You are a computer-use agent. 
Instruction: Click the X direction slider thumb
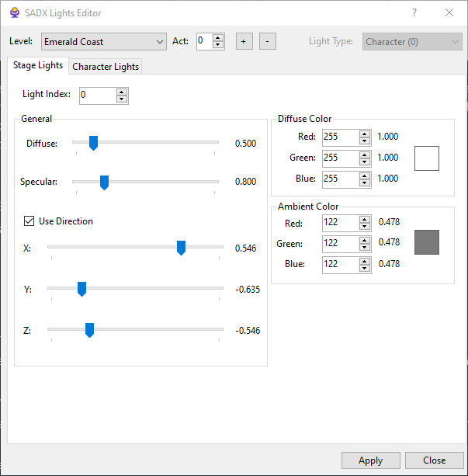pos(181,248)
